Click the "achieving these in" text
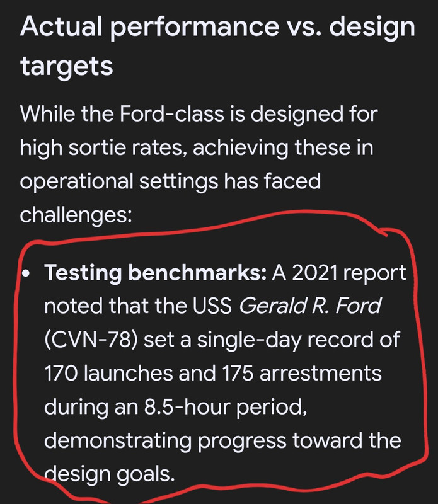This screenshot has width=438, height=504. [x=283, y=148]
